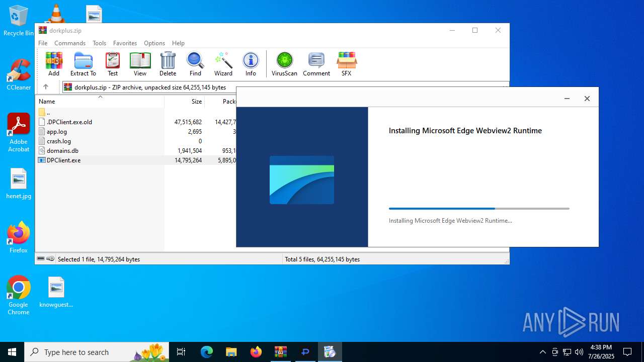
Task: Select henet.jpg desktop file
Action: coord(19,184)
